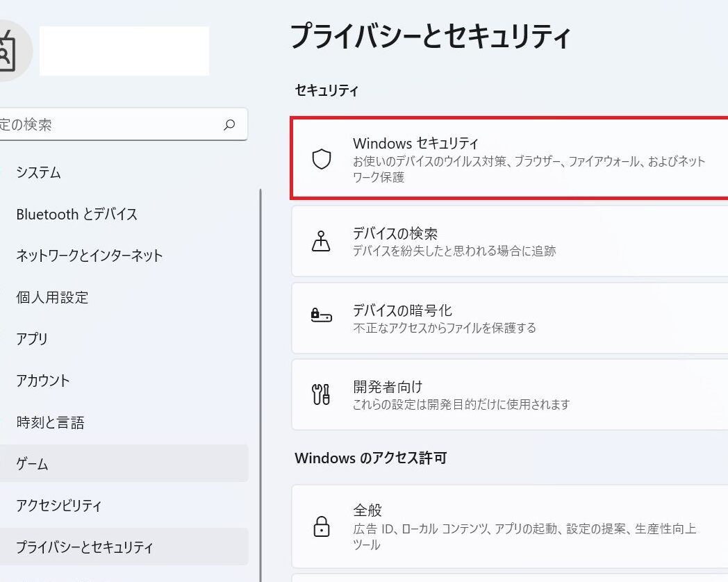Click the デバイスの検索 locator icon
The height and width of the screenshot is (582, 728).
[x=321, y=241]
